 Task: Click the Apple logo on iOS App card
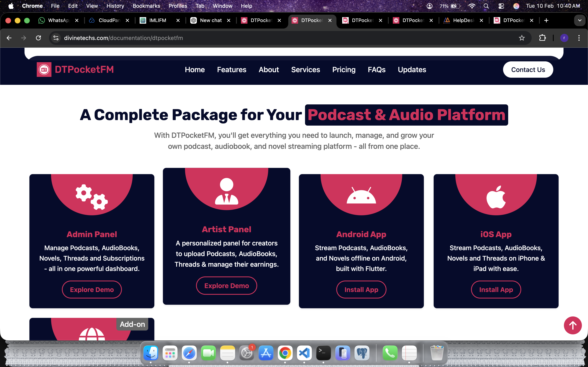click(496, 197)
